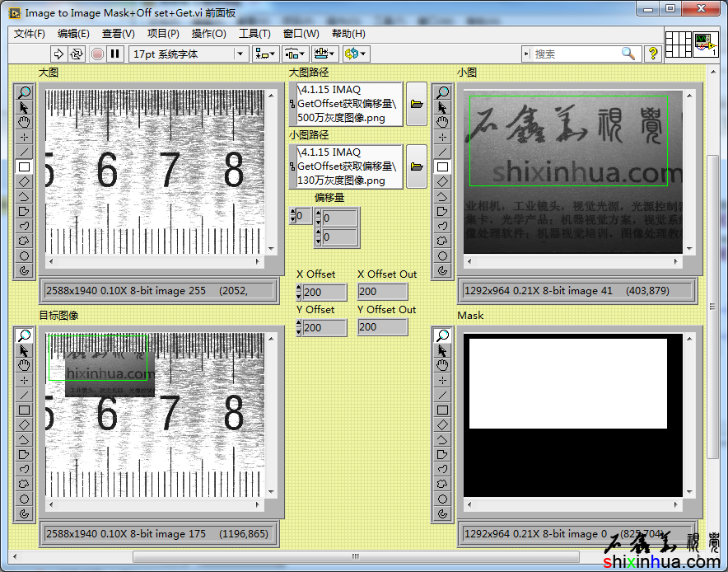
Task: Click the Run arrow button
Action: (x=58, y=54)
